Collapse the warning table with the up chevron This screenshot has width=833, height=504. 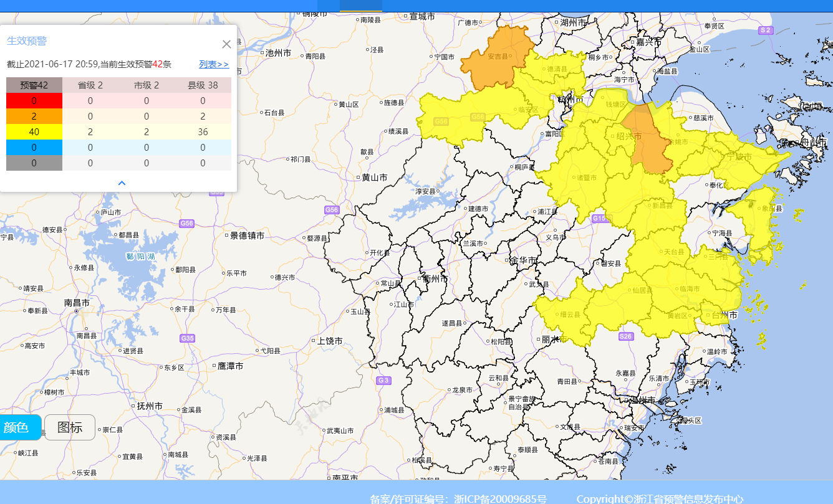122,183
